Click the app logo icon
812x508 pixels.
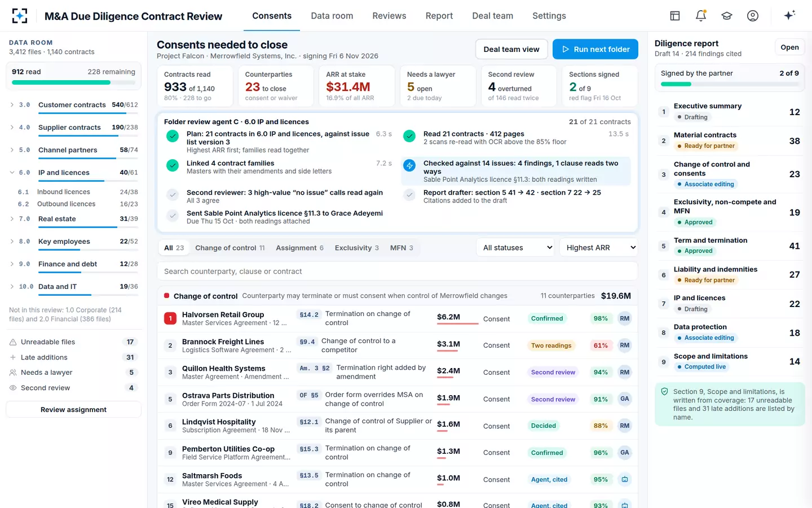20,16
